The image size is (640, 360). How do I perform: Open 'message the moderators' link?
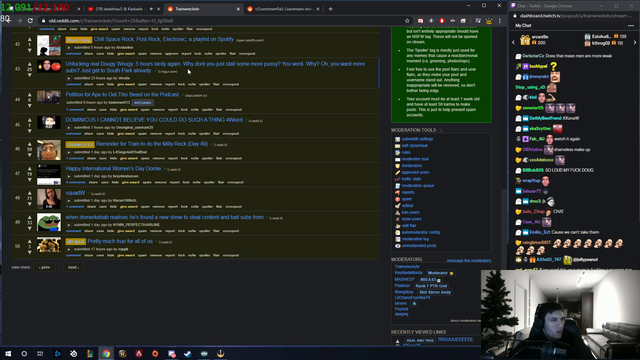469,260
